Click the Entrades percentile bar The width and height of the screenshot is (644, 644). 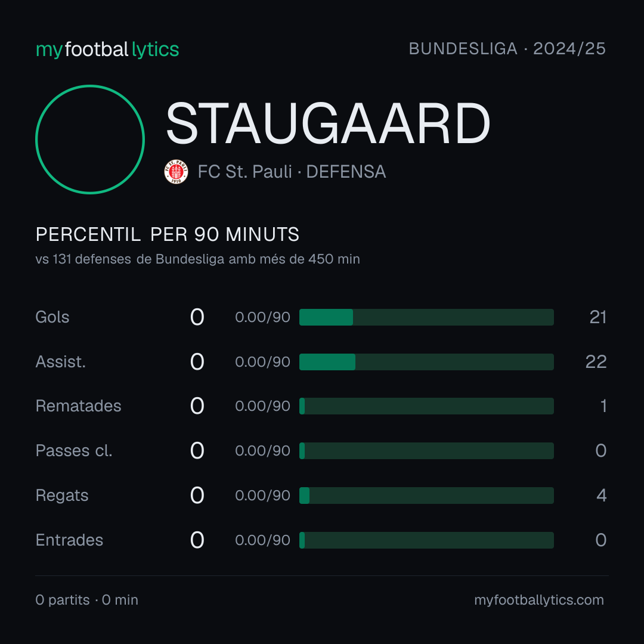[x=426, y=540]
